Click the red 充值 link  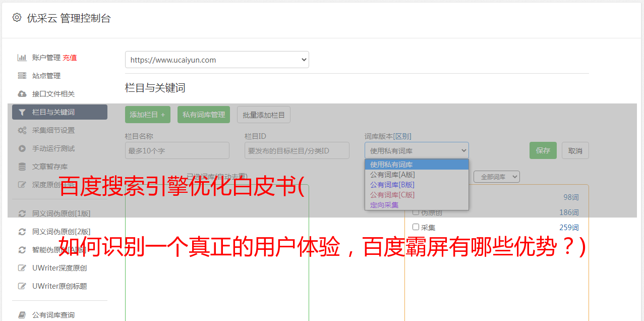[x=70, y=58]
